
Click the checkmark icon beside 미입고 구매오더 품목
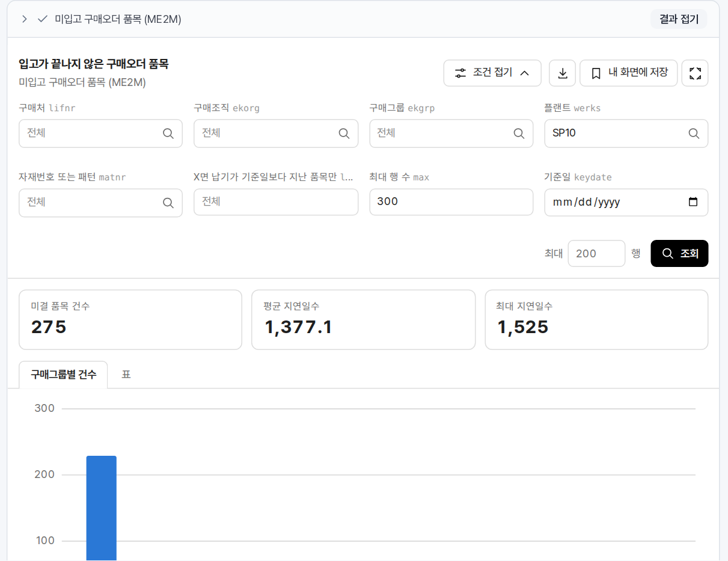(x=42, y=19)
